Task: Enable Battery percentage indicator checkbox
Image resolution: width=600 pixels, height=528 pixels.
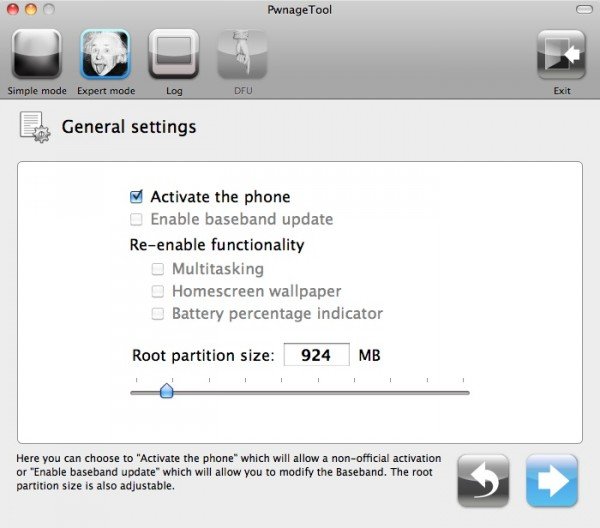Action: click(158, 314)
